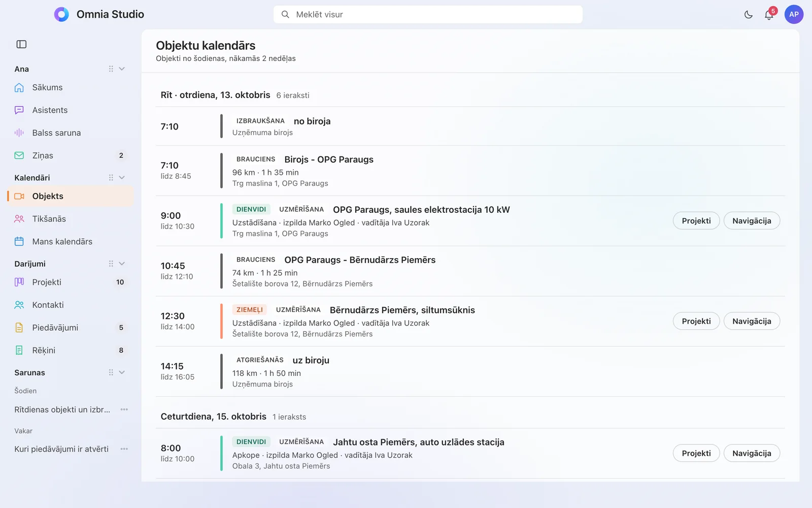
Task: Grab the Kalendāri section drag handle
Action: point(111,177)
